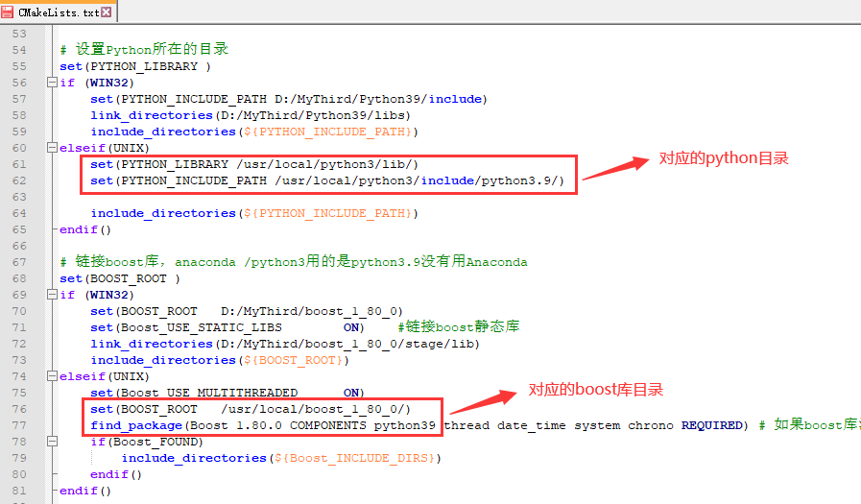Click line number 55 in the margin
This screenshot has width=861, height=504.
click(x=19, y=66)
